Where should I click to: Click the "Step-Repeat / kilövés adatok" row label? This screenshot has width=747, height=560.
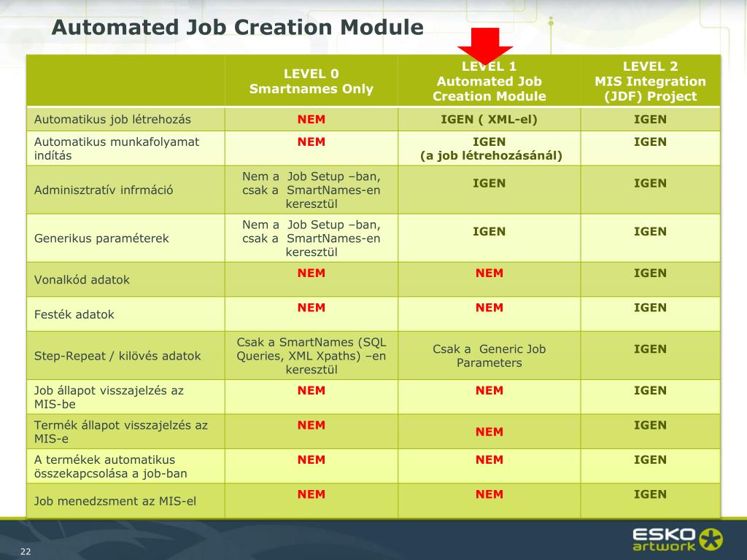[117, 356]
